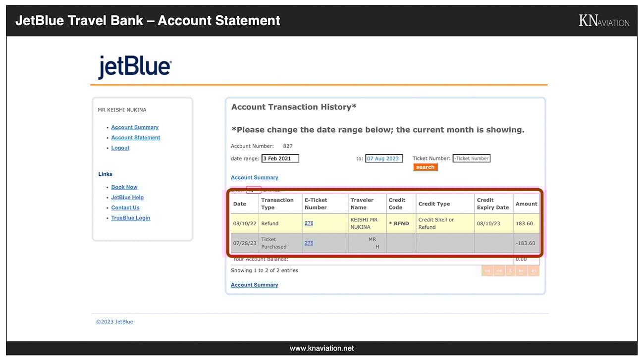The height and width of the screenshot is (361, 644).
Task: Go to first page of entries
Action: tap(487, 271)
